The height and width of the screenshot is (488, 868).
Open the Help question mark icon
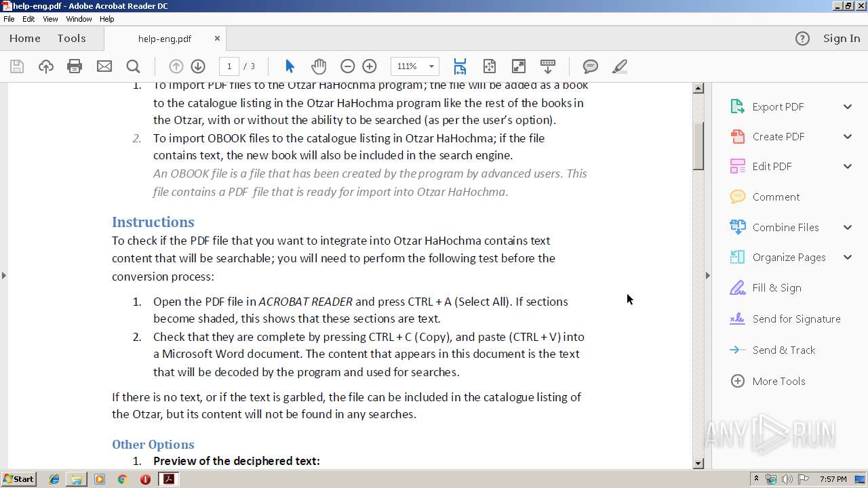coord(802,39)
